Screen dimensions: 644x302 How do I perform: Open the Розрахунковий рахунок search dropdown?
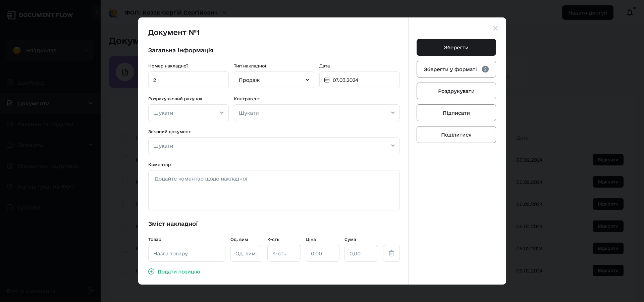[189, 113]
